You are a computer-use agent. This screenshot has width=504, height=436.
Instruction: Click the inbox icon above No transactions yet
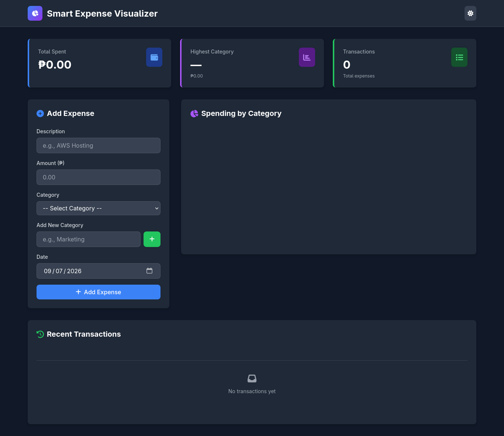[252, 378]
